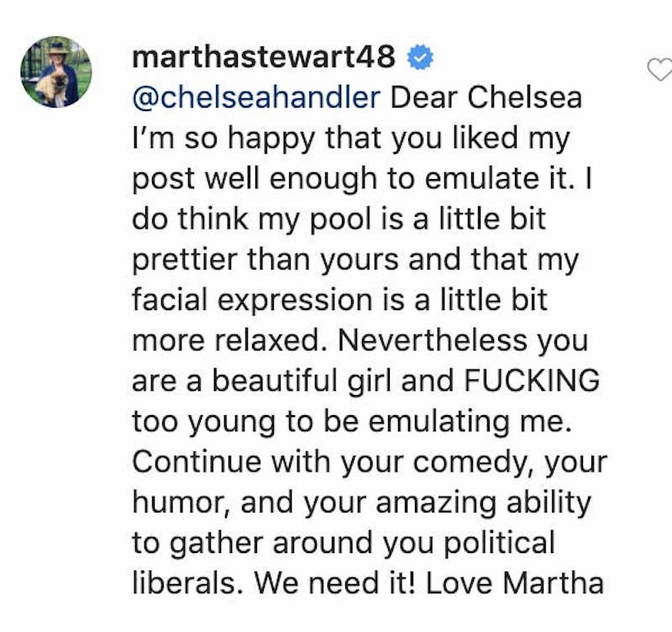672x632 pixels.
Task: Click the line 'prettier than yours and that my'
Action: (355, 261)
